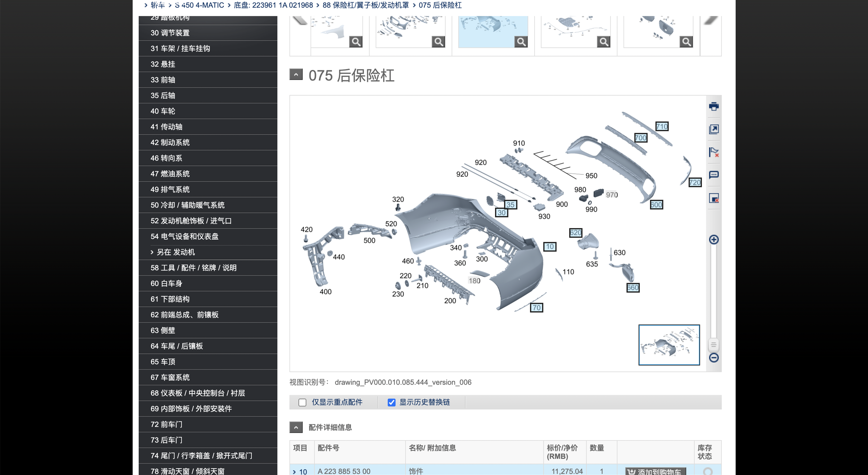The width and height of the screenshot is (868, 475).
Task: Add item 10 to shopping cart
Action: (x=655, y=471)
